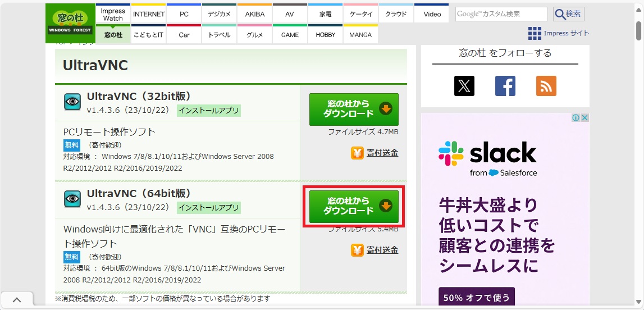This screenshot has width=644, height=310.
Task: Open the AV tab
Action: point(290,14)
